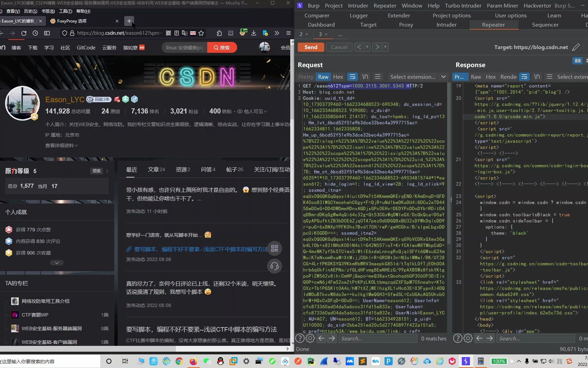Expand 他人可见 visibility dropdown
The width and height of the screenshot is (588, 368).
252,111
